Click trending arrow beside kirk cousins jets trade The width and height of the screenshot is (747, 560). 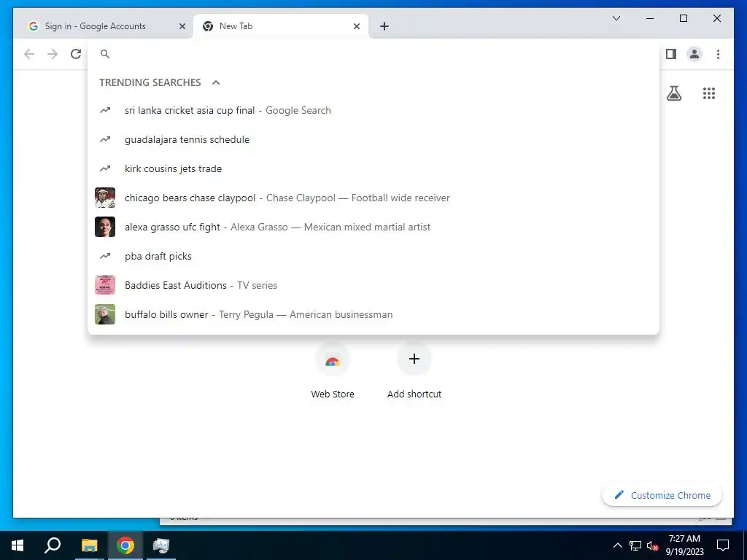105,168
